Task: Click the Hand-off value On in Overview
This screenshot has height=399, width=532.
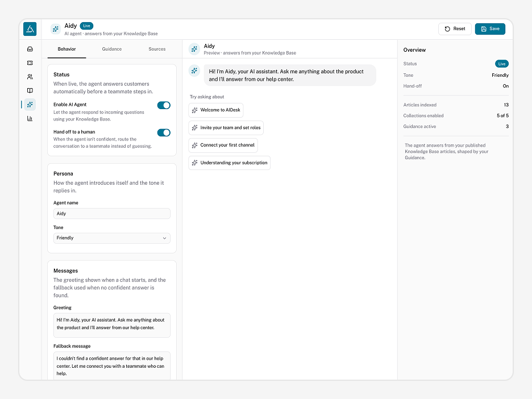Action: point(505,86)
